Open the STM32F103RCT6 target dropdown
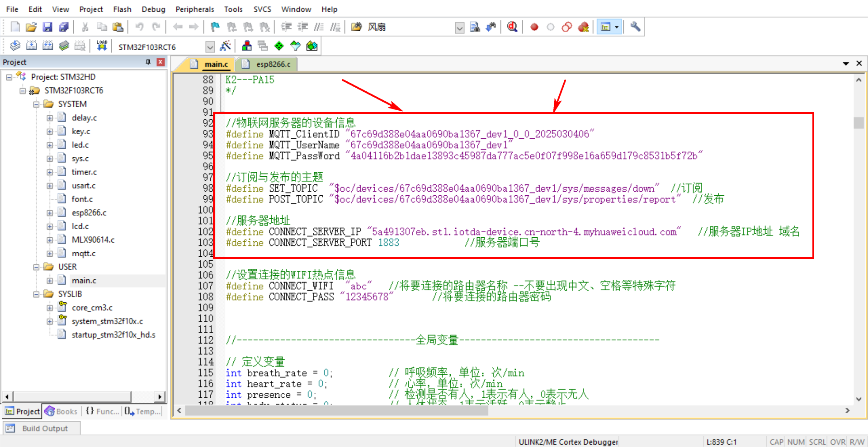This screenshot has height=447, width=868. [x=210, y=47]
